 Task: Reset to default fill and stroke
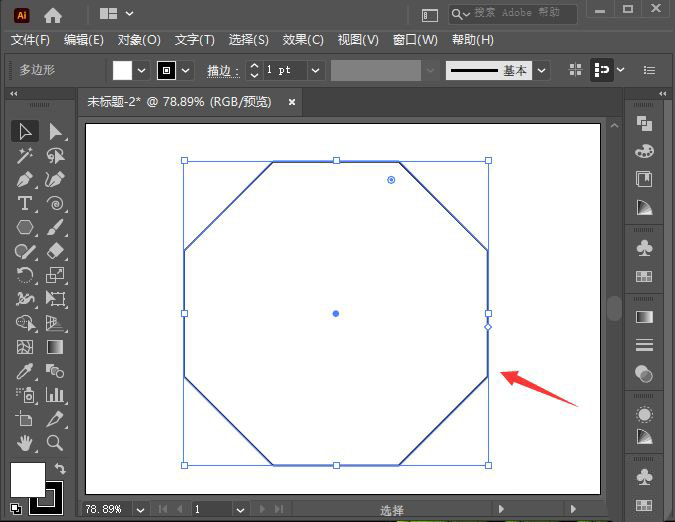(15, 509)
